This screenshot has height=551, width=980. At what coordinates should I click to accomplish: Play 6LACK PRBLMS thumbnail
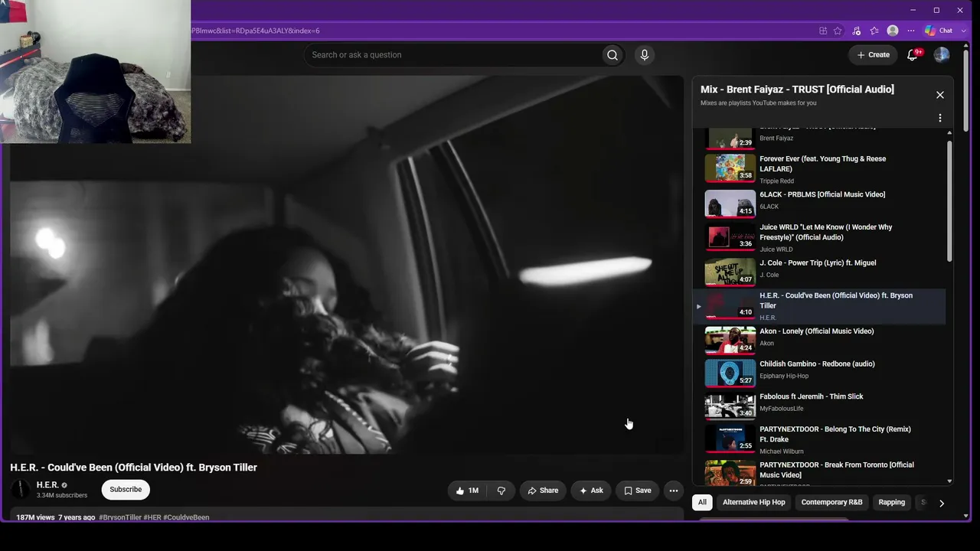point(730,204)
